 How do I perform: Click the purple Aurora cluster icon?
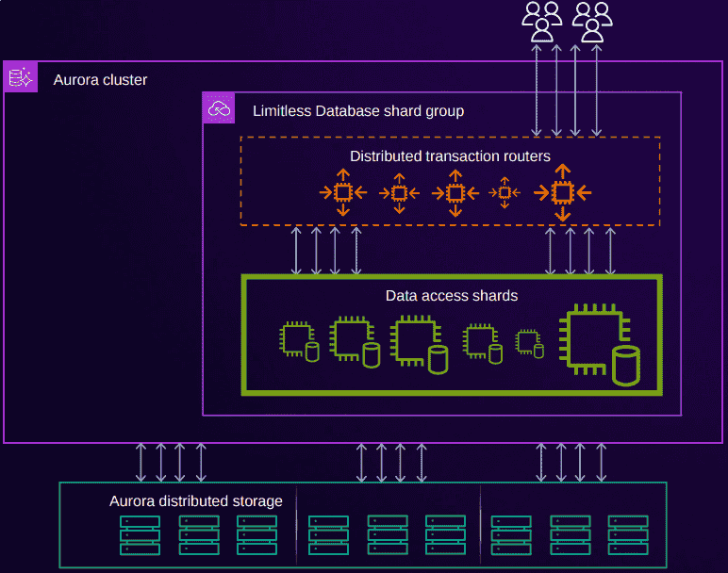point(21,78)
